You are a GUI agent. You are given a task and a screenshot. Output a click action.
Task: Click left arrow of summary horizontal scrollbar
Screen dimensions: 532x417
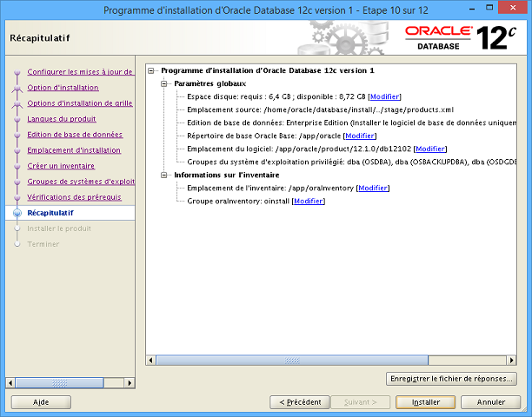click(x=151, y=360)
